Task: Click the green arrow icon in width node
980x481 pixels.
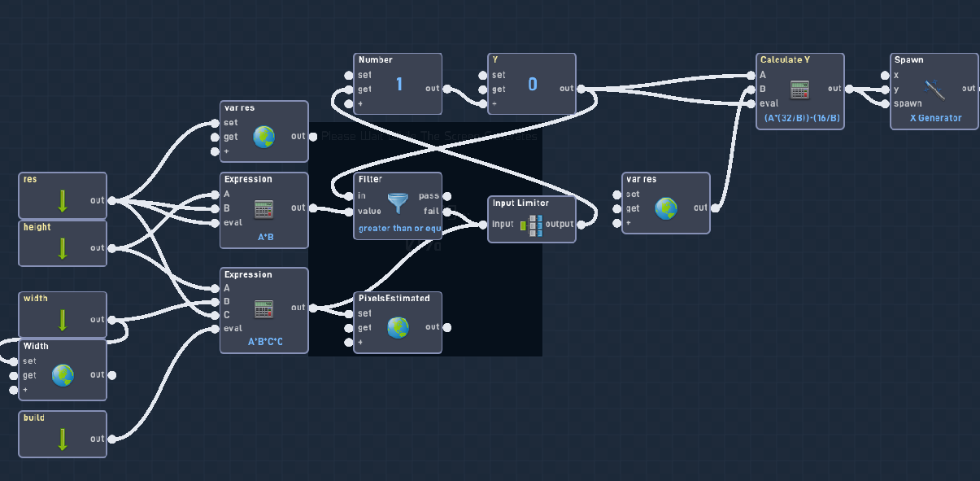Action: pos(63,319)
